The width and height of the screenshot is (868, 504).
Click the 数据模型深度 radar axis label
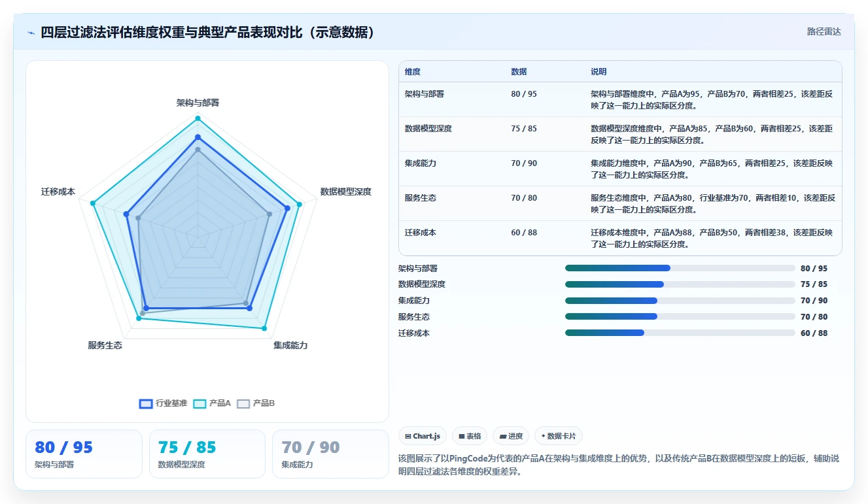click(x=346, y=192)
